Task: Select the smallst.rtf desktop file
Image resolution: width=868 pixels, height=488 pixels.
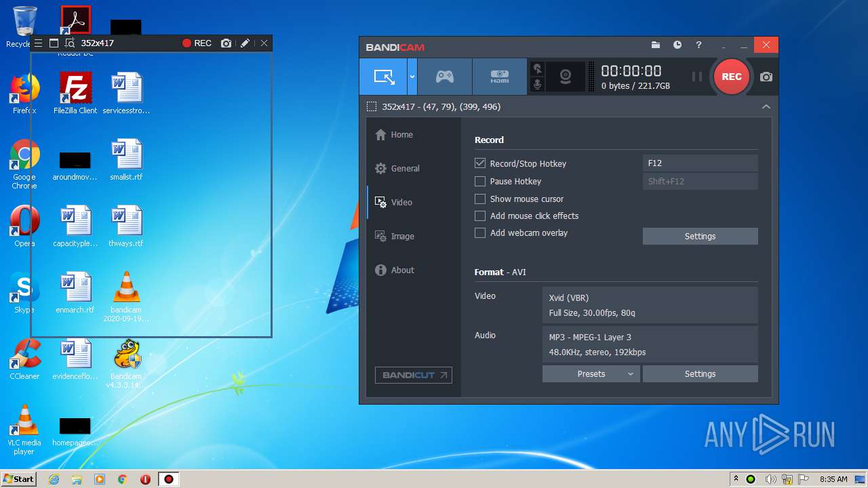Action: [126, 160]
